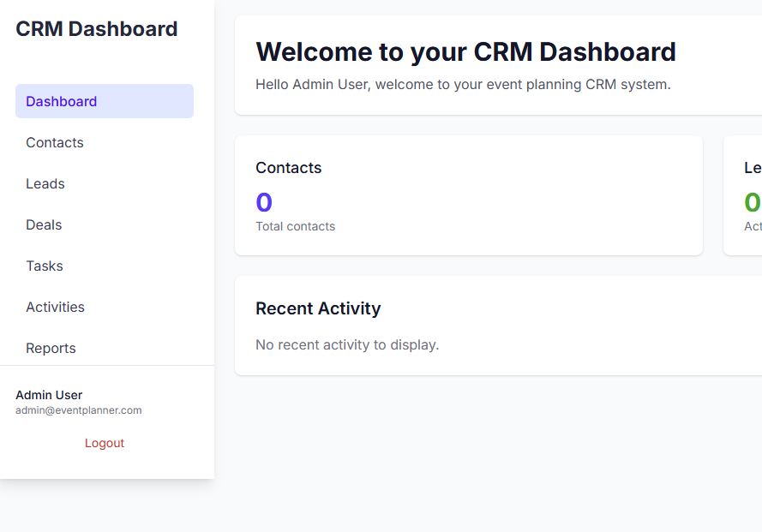Screen dimensions: 762x532
Task: Open the Dashboard sidebar item
Action: pyautogui.click(x=105, y=101)
